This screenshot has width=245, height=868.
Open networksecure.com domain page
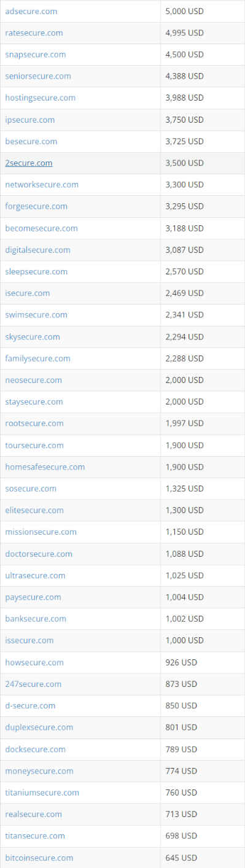pyautogui.click(x=42, y=184)
